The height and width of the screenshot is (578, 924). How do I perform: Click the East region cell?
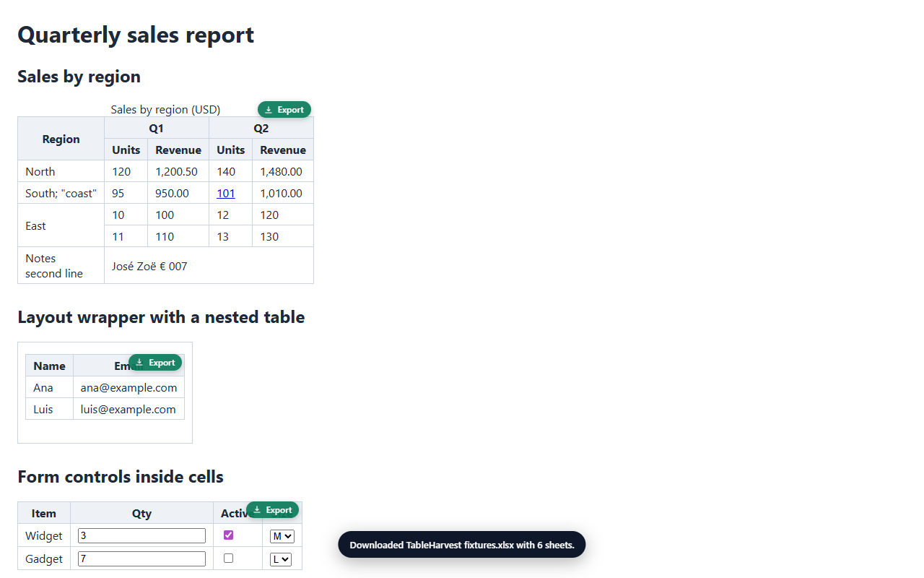coord(61,225)
